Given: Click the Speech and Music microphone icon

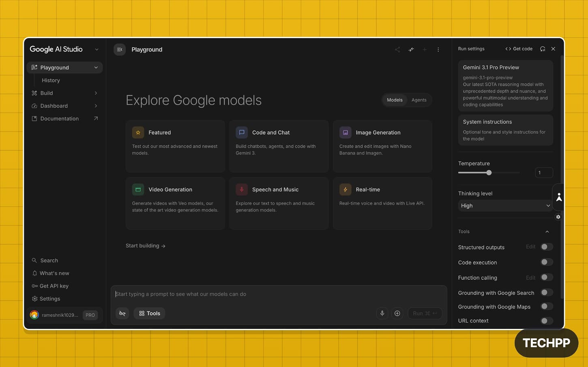Looking at the screenshot, I should pyautogui.click(x=242, y=190).
